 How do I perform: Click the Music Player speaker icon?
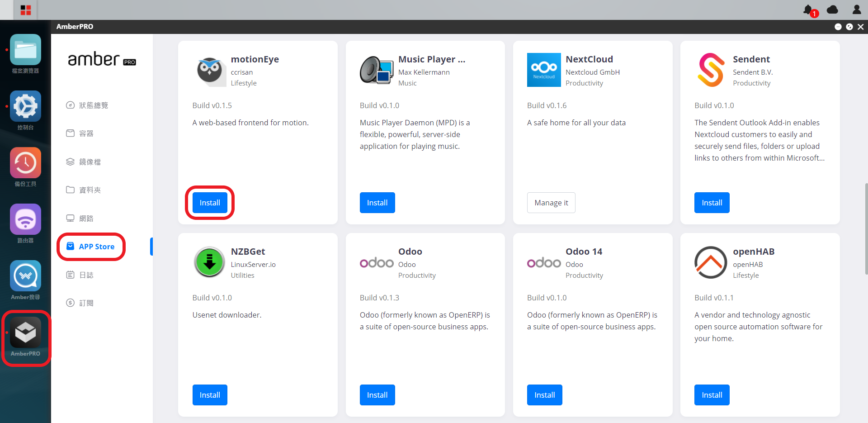click(377, 71)
